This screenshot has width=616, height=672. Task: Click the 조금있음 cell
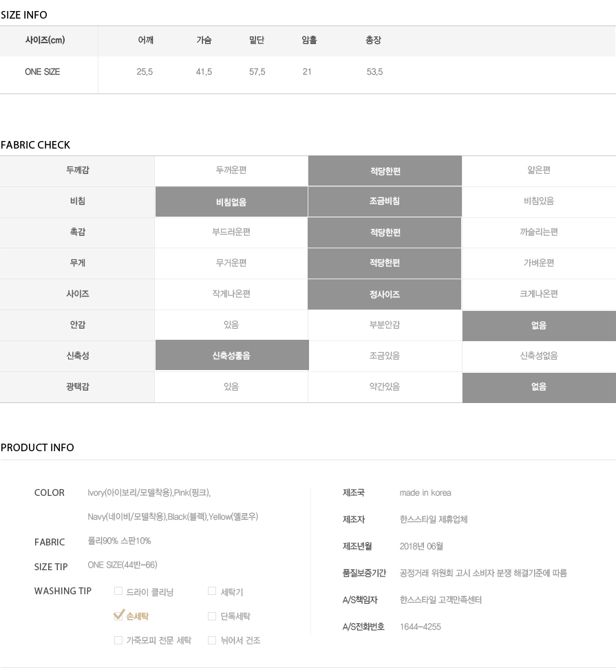pos(385,356)
